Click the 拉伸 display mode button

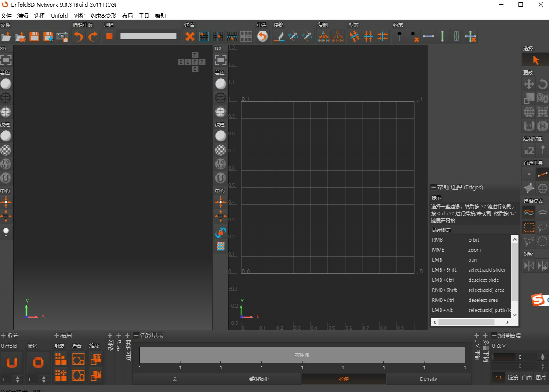(344, 379)
